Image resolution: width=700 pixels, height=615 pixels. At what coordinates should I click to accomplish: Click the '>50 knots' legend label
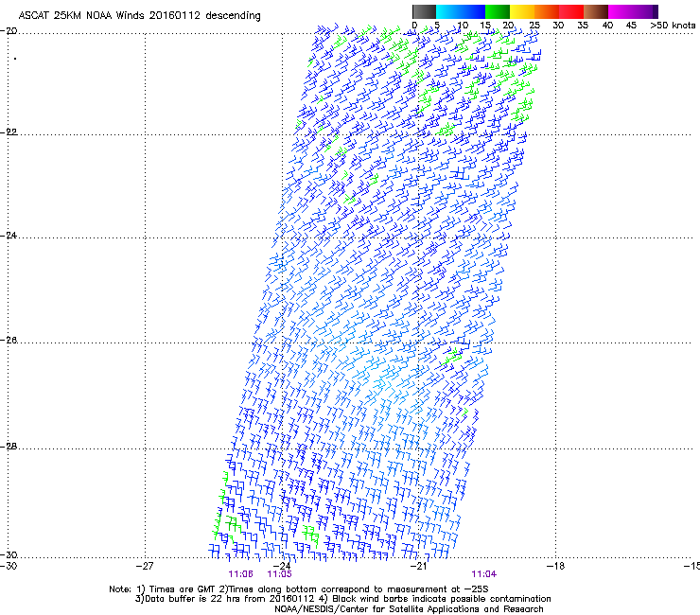[673, 26]
